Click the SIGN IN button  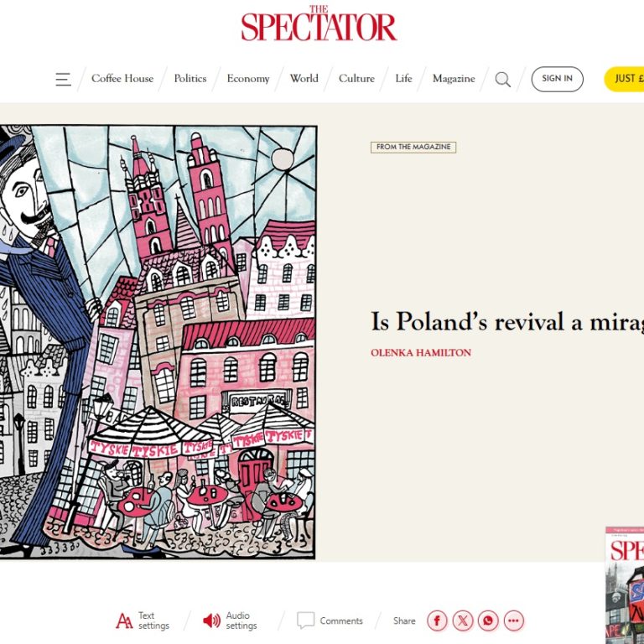557,79
